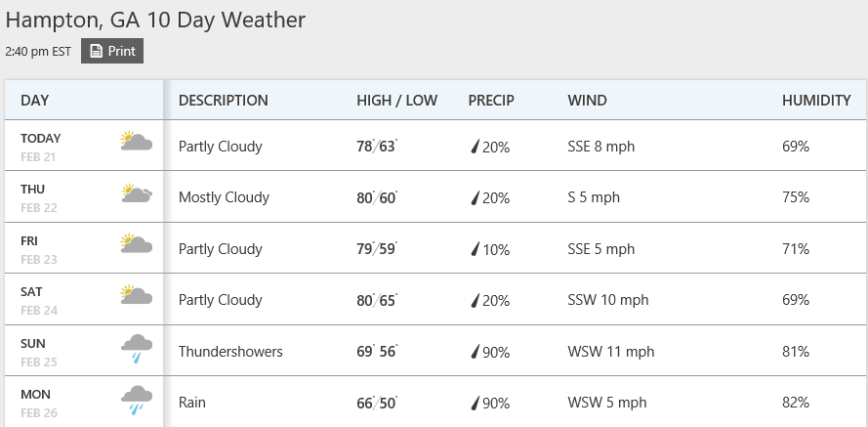Click Monday's rain cloud icon
The image size is (868, 427).
coord(136,399)
